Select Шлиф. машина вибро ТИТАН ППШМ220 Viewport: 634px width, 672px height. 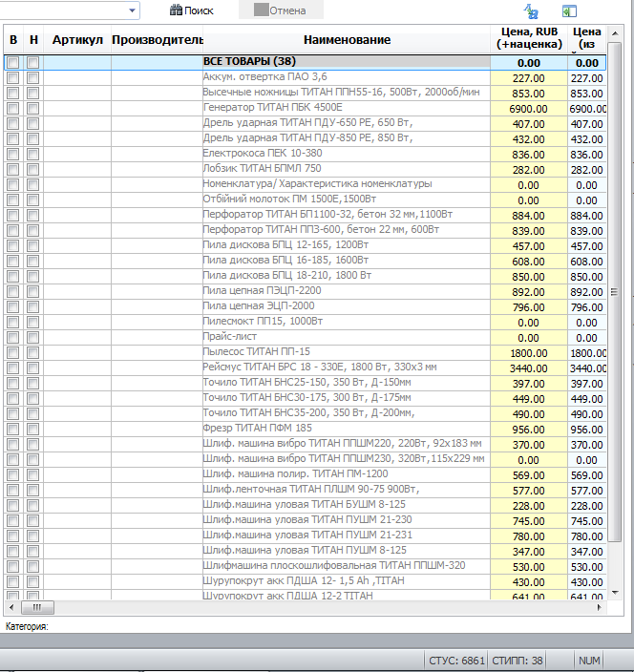305,445
